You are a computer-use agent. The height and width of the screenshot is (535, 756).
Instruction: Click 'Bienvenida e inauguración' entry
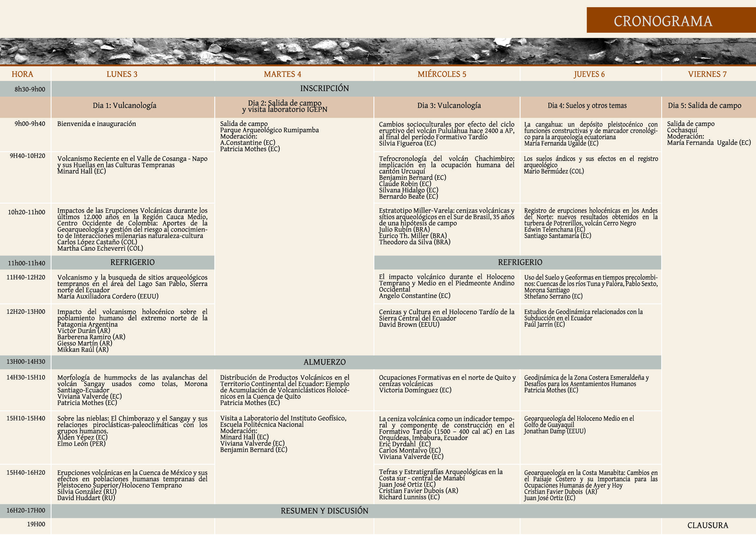tap(96, 124)
